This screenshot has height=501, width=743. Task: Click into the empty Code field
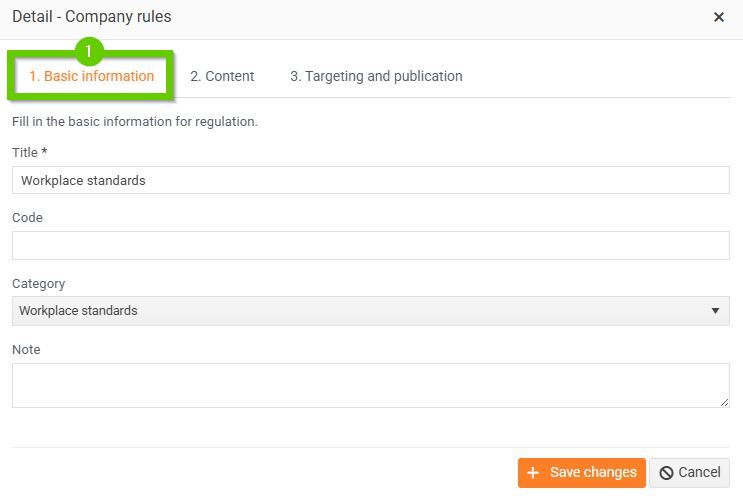pos(370,246)
